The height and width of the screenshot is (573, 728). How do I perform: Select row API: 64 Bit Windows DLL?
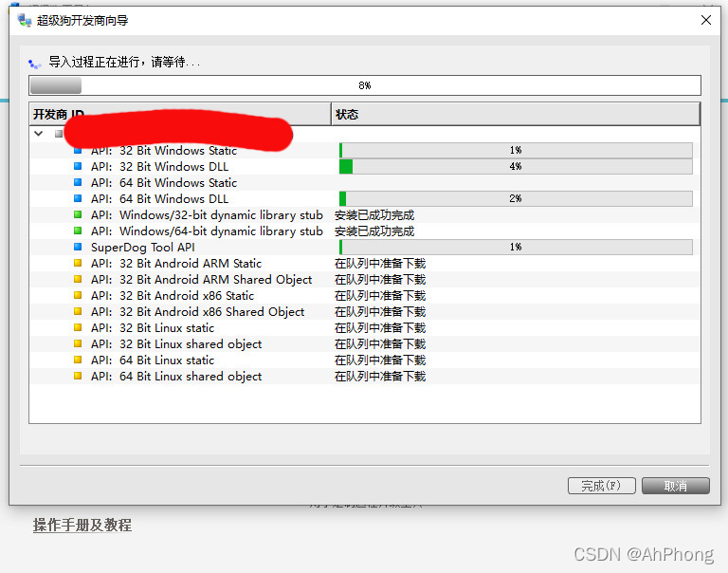[x=365, y=198]
